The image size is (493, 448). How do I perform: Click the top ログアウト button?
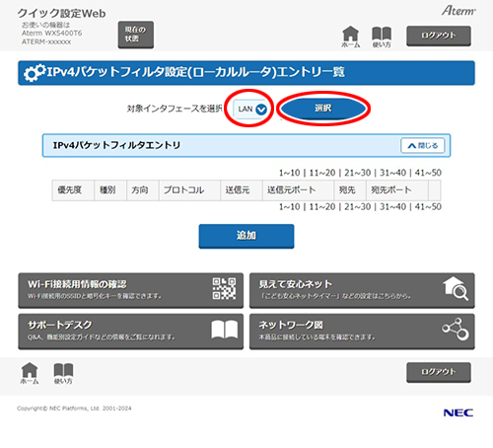pyautogui.click(x=439, y=36)
